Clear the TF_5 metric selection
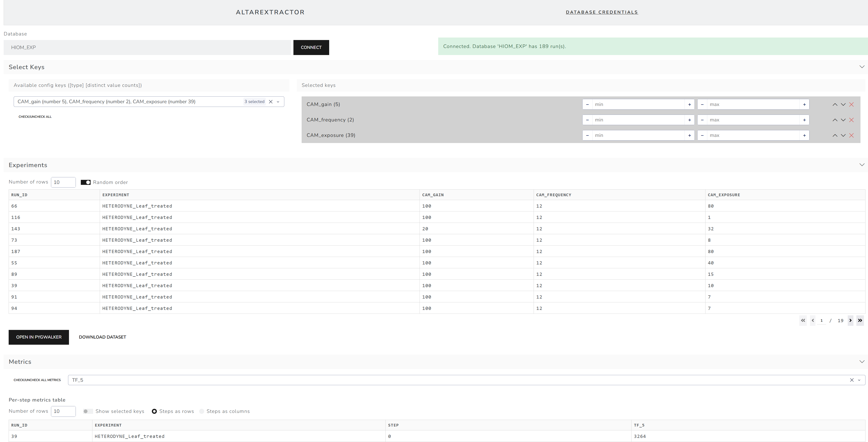 [851, 380]
